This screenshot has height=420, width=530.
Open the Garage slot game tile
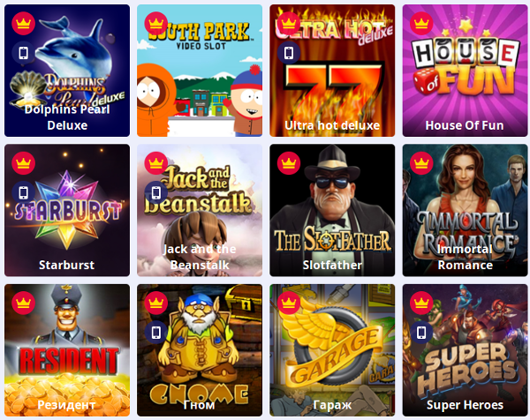(x=332, y=350)
